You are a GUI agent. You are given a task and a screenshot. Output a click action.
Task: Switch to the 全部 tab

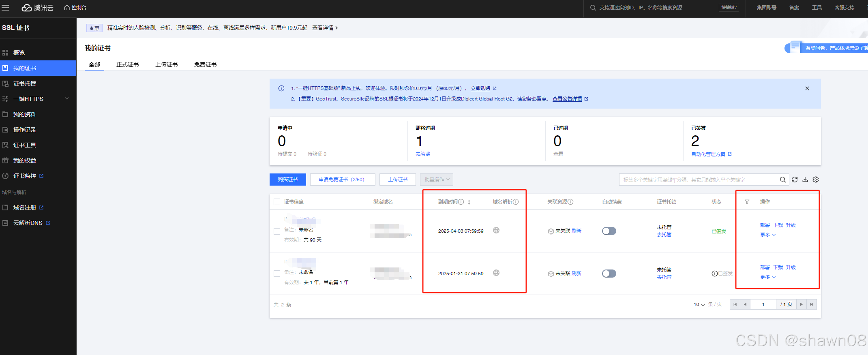[94, 64]
